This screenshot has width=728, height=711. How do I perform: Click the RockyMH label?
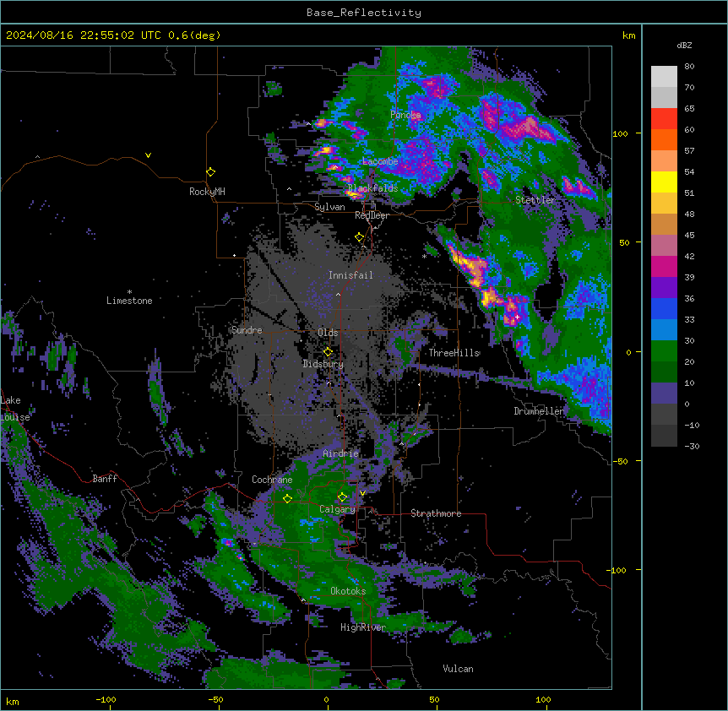pyautogui.click(x=207, y=192)
